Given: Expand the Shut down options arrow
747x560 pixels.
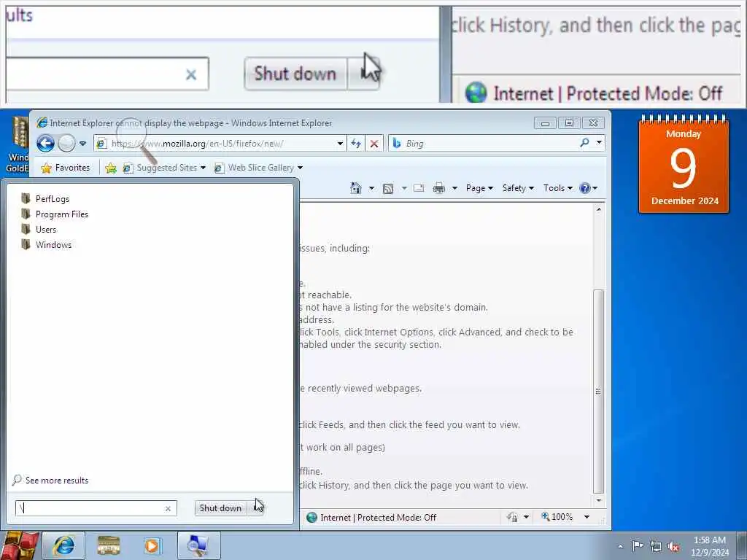Looking at the screenshot, I should coord(255,508).
